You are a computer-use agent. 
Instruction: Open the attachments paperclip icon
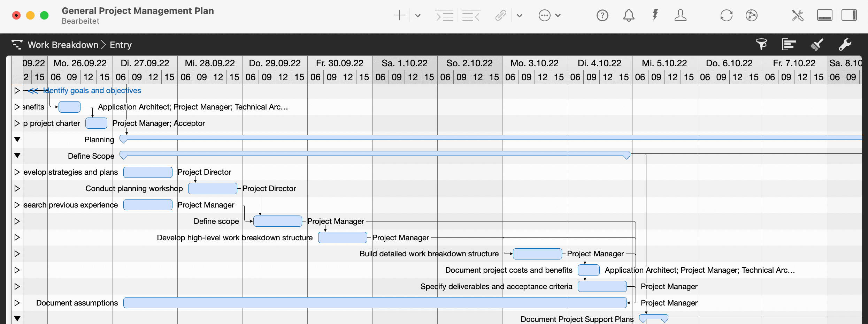501,16
